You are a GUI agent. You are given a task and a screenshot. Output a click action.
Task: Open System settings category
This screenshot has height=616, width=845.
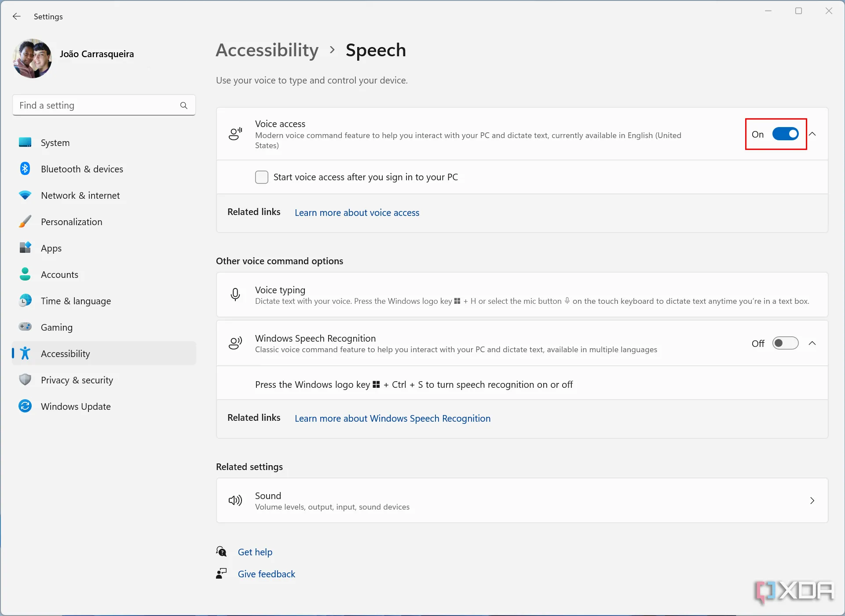(x=104, y=142)
